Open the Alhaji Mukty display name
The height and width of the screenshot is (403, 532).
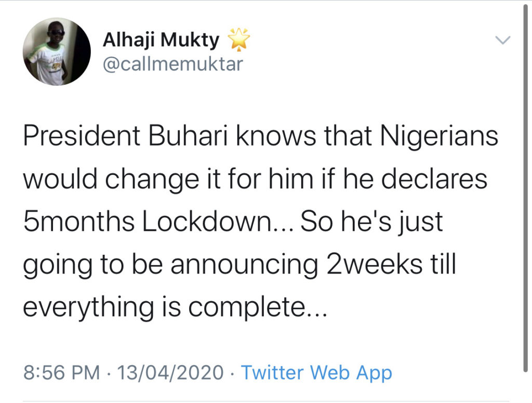161,39
